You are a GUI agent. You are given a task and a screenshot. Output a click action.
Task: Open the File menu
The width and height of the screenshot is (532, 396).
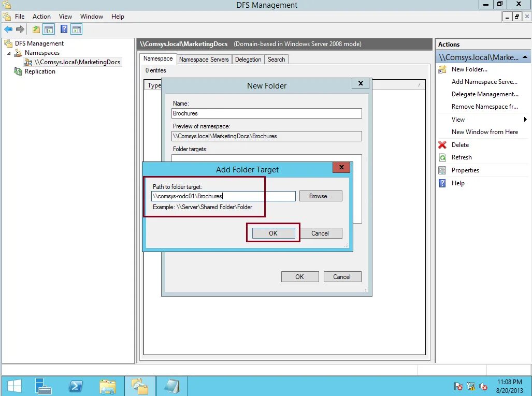point(20,16)
